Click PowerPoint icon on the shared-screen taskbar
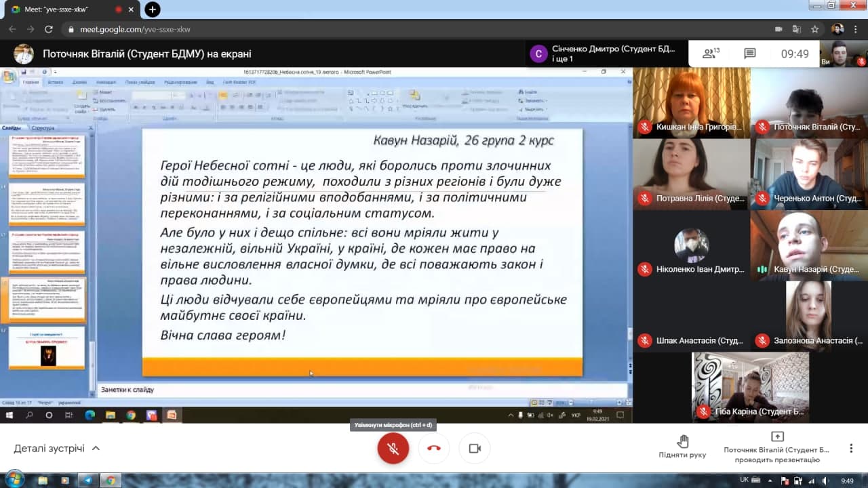The width and height of the screenshot is (868, 488). (172, 415)
